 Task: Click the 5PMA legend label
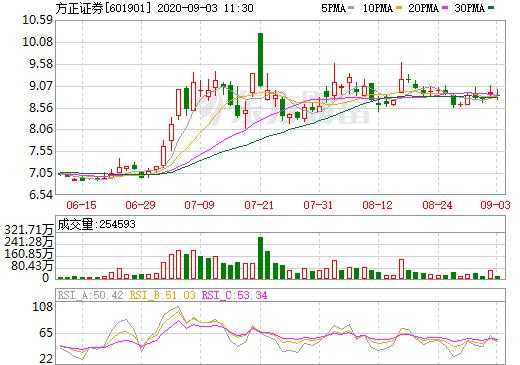click(333, 8)
